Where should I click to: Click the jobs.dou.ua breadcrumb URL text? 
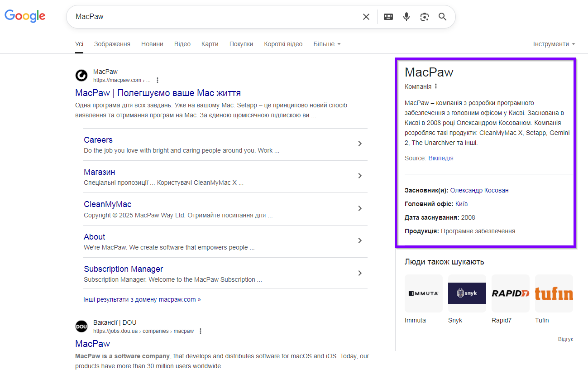click(x=143, y=331)
